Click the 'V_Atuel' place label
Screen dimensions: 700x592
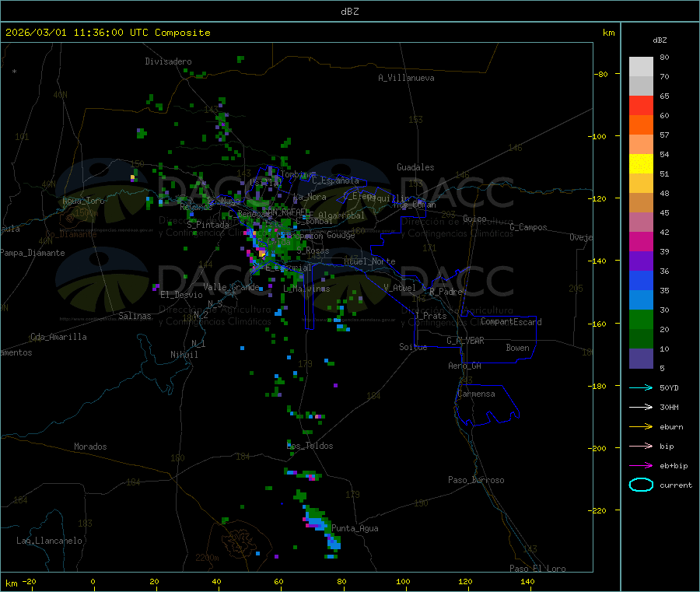(x=400, y=288)
